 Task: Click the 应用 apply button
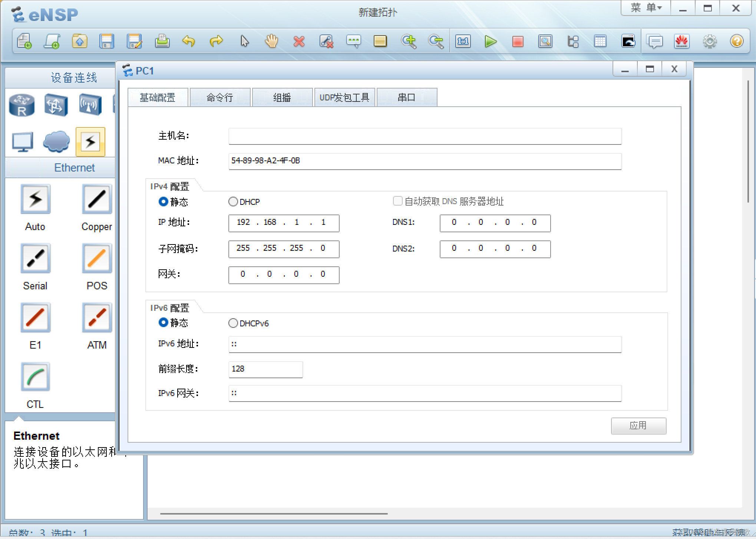(x=638, y=426)
